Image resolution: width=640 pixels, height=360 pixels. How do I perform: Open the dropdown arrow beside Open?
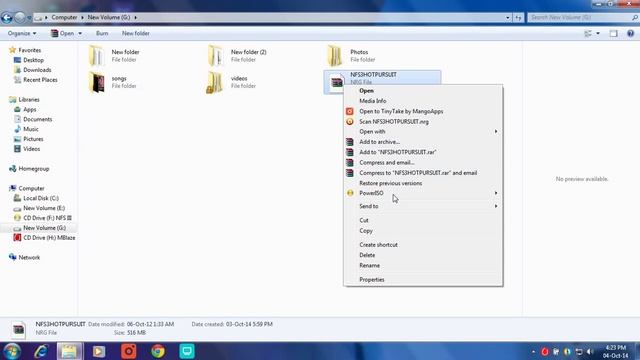[x=80, y=33]
